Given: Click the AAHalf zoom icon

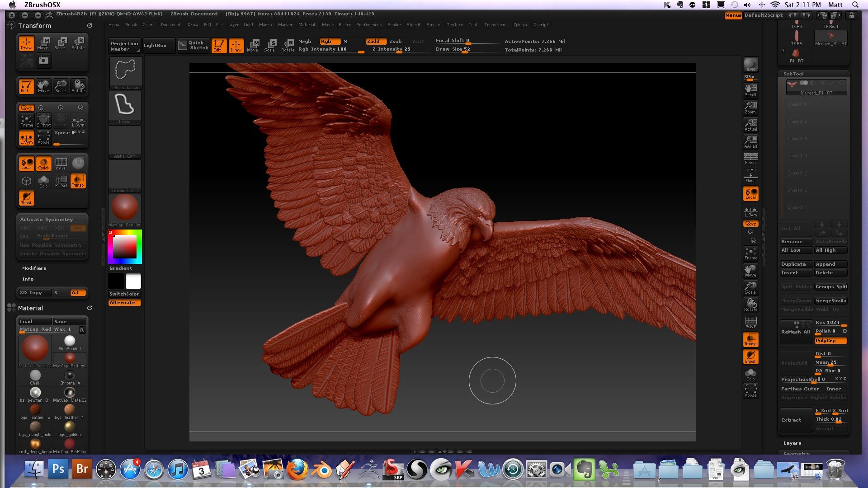Looking at the screenshot, I should pos(750,141).
